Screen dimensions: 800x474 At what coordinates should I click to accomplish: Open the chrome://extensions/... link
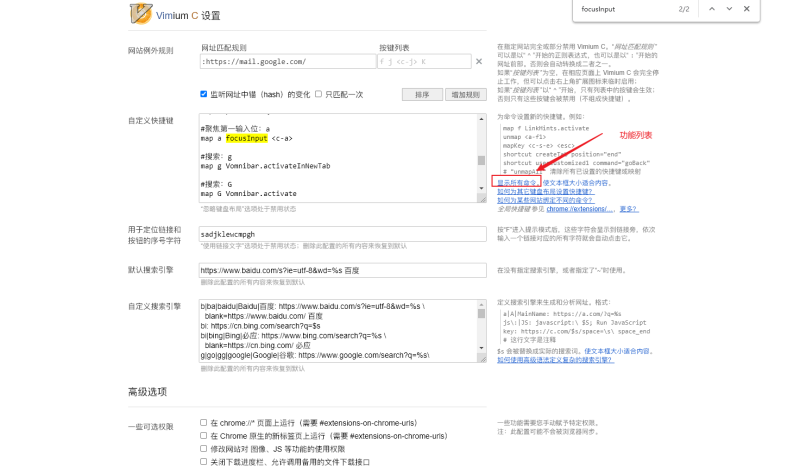[x=579, y=209]
